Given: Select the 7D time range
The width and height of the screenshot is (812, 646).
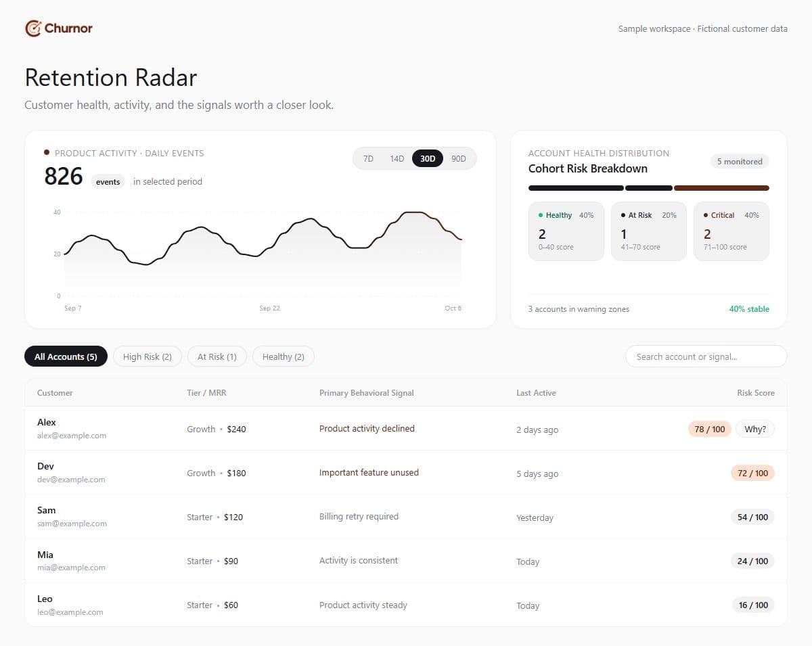Looking at the screenshot, I should point(368,159).
